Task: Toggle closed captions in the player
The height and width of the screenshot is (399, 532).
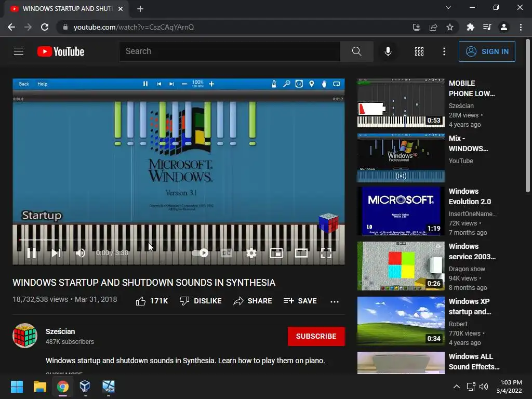Action: tap(227, 253)
